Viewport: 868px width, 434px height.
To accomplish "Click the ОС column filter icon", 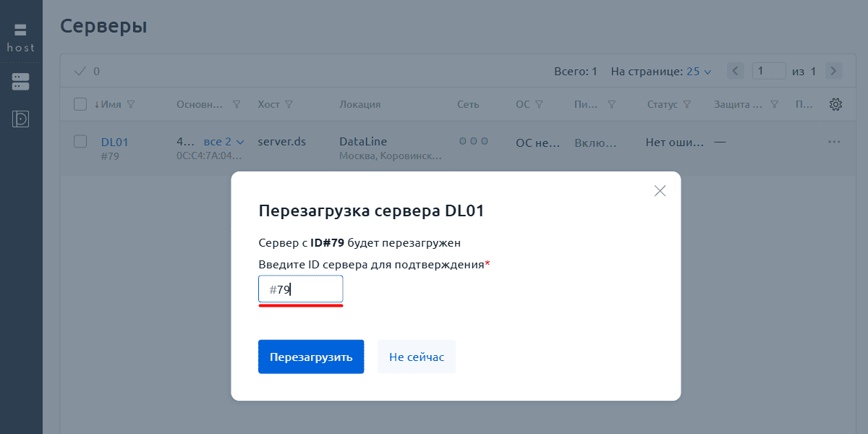I will pos(540,104).
